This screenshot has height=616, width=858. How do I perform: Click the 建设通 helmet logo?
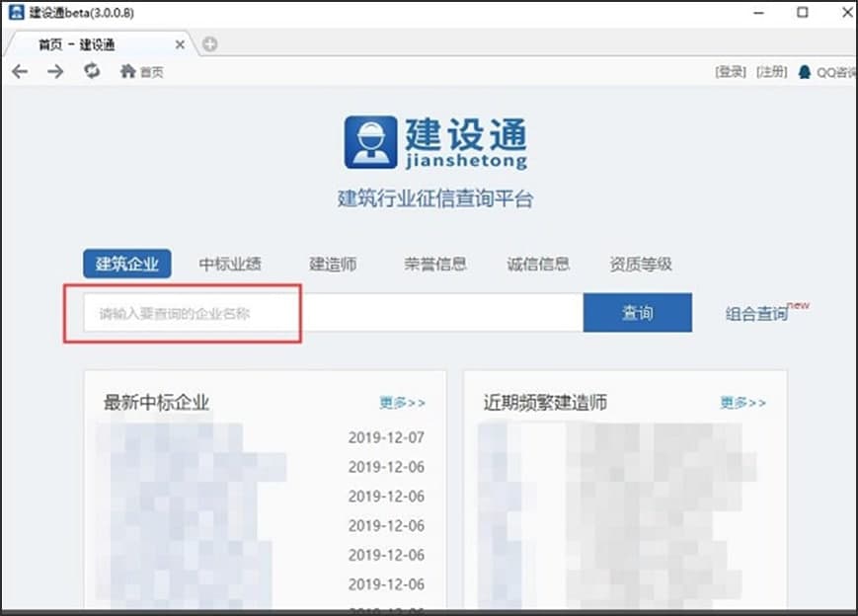tap(370, 142)
